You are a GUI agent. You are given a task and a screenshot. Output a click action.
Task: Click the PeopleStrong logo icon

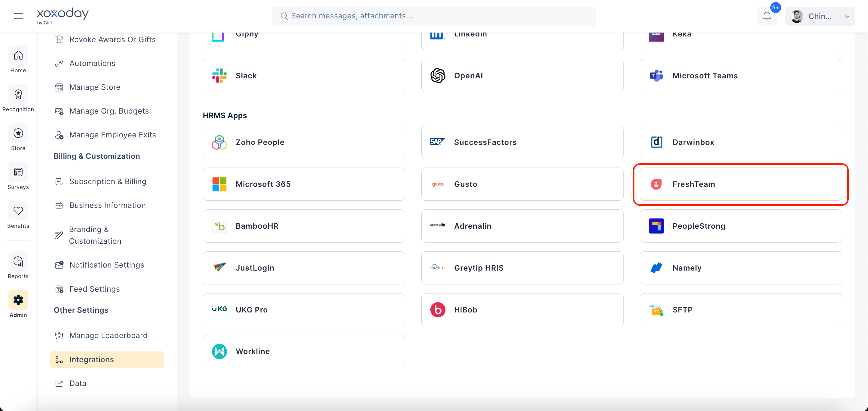(x=656, y=226)
